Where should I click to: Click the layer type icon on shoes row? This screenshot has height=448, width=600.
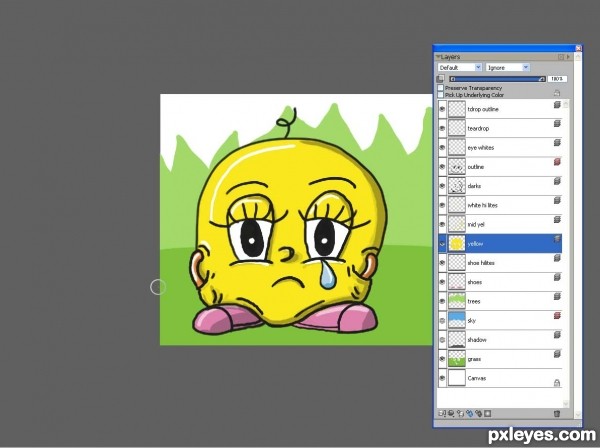(557, 277)
